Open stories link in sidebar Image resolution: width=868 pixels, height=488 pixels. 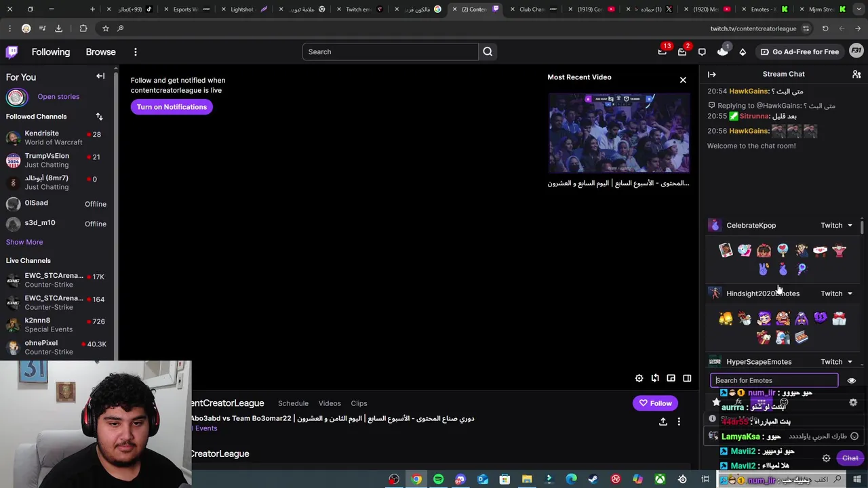click(x=58, y=97)
